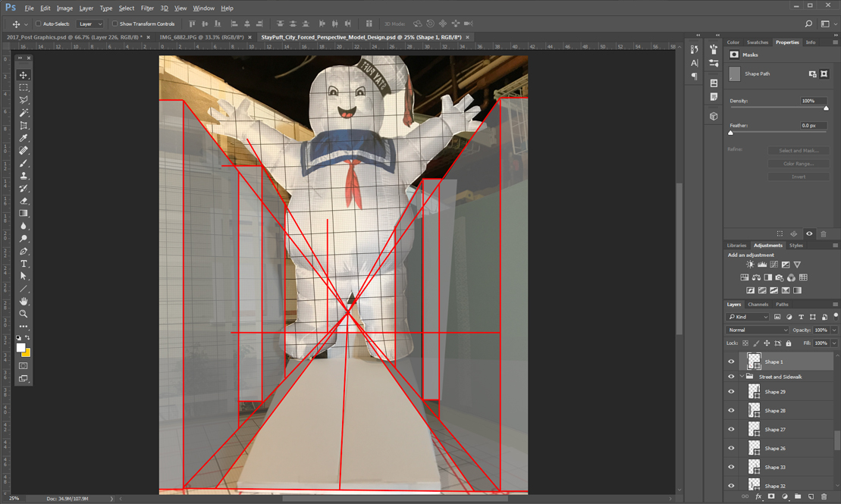Select the Hand tool
Screen dimensions: 841x504
click(x=23, y=302)
